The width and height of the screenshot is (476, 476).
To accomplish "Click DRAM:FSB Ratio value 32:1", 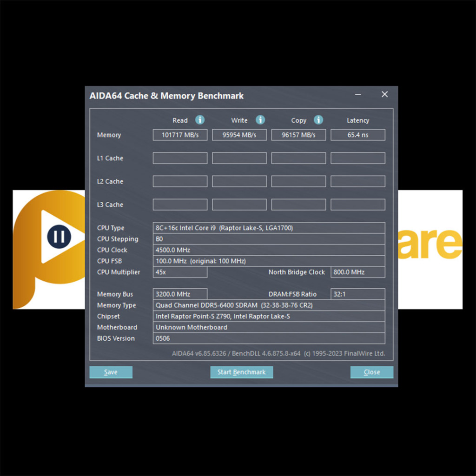I will [x=358, y=294].
